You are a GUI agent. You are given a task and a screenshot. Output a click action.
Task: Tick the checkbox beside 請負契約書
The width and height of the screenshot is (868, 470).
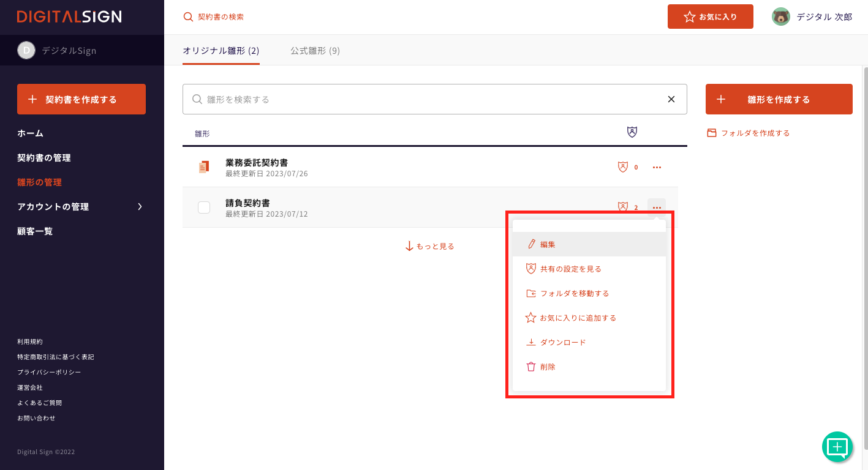tap(204, 207)
